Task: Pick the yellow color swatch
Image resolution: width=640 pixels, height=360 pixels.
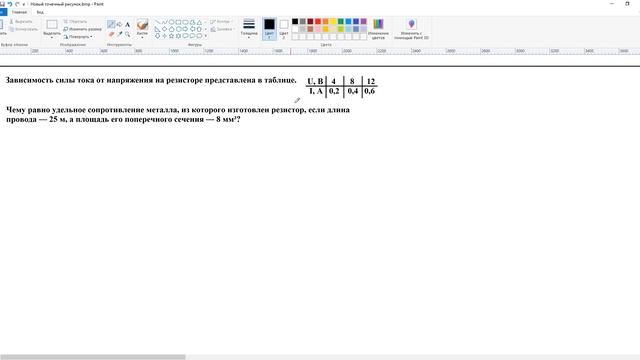Action: 333,21
